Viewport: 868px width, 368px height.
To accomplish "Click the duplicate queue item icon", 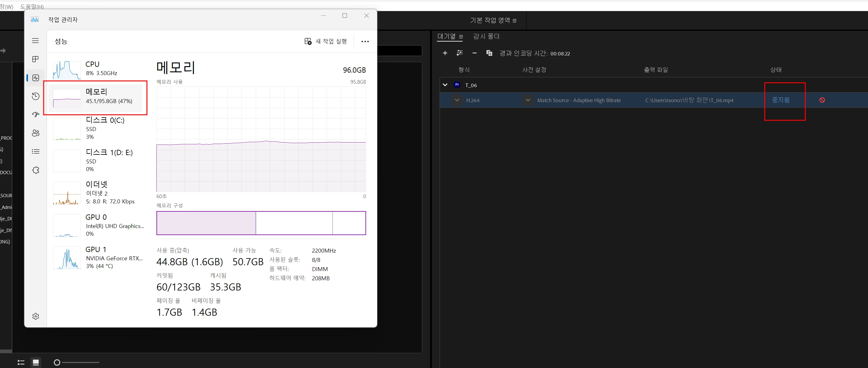I will pyautogui.click(x=489, y=53).
